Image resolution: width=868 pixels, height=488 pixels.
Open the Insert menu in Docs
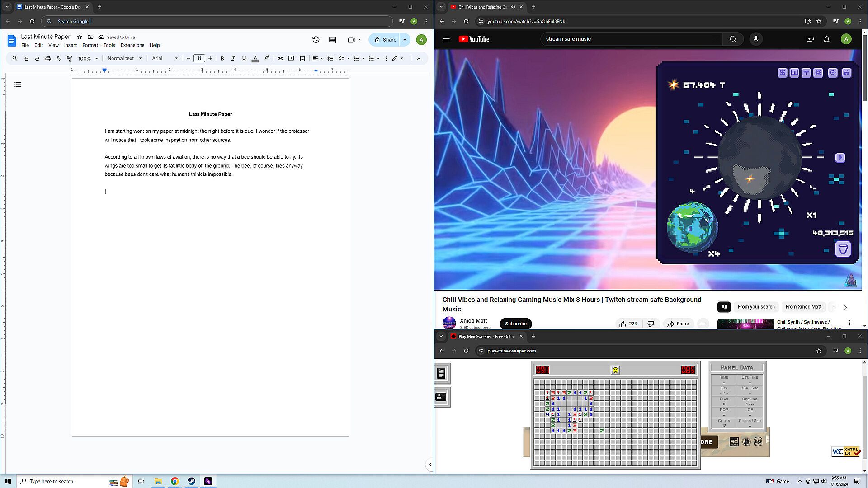70,45
